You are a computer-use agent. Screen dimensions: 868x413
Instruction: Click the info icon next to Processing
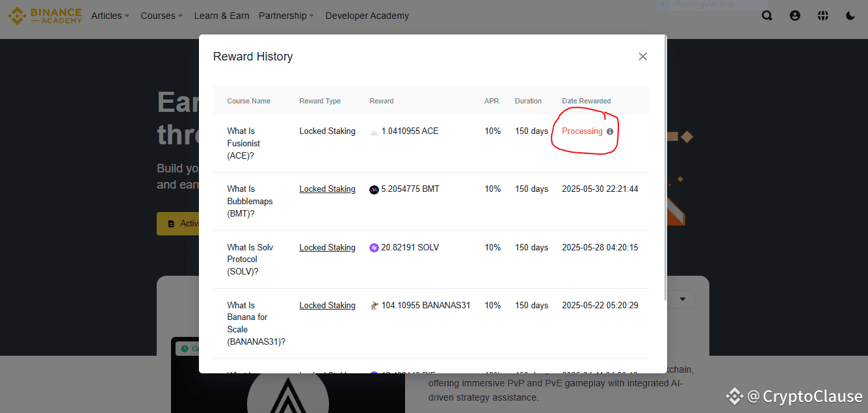[x=610, y=131]
